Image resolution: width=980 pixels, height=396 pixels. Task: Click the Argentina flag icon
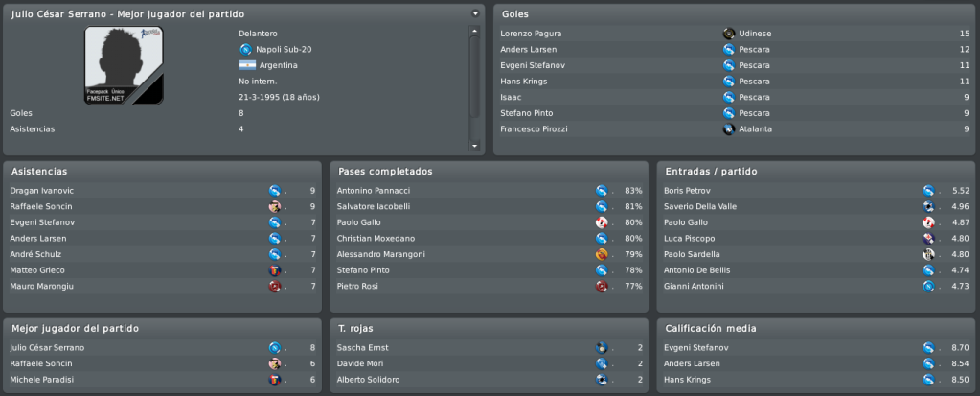[x=247, y=66]
